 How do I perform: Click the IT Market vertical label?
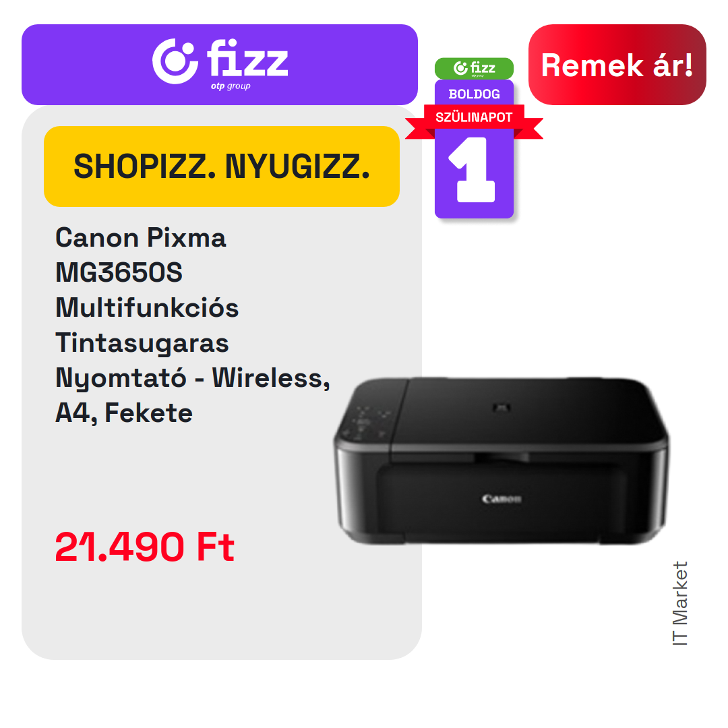679,603
